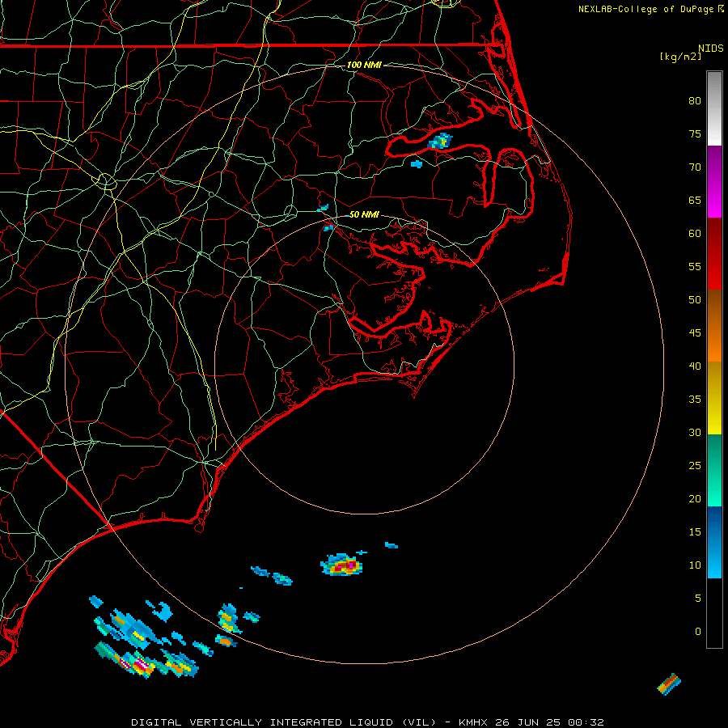
Task: Pick the yellow color bar segment
Action: (714, 398)
